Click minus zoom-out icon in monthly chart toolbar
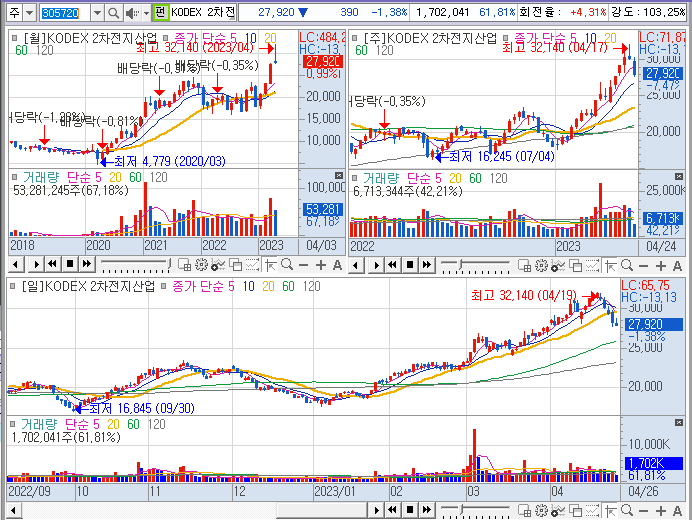The height and width of the screenshot is (520, 692). (303, 265)
